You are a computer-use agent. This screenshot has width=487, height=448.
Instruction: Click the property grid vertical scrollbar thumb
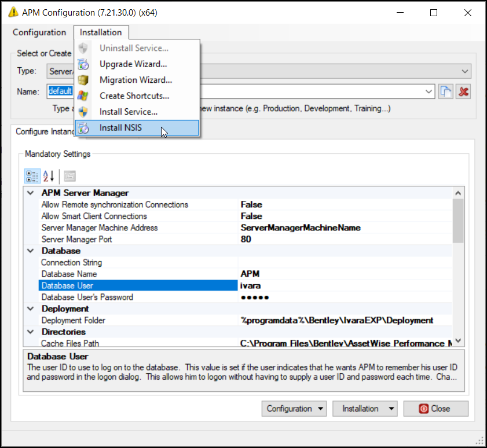pos(458,221)
